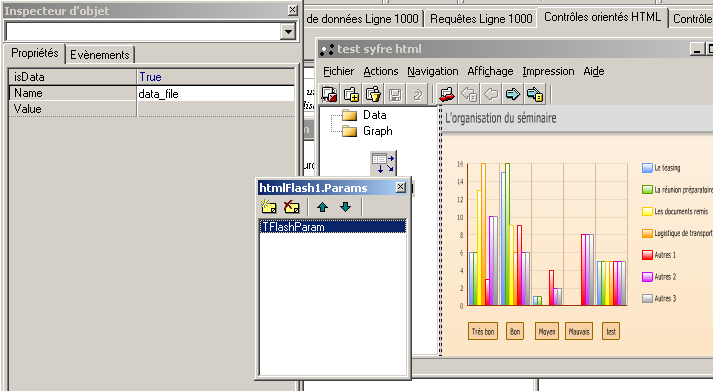Image resolution: width=713 pixels, height=391 pixels.
Task: Click the Value property label in inspector
Action: [27, 109]
